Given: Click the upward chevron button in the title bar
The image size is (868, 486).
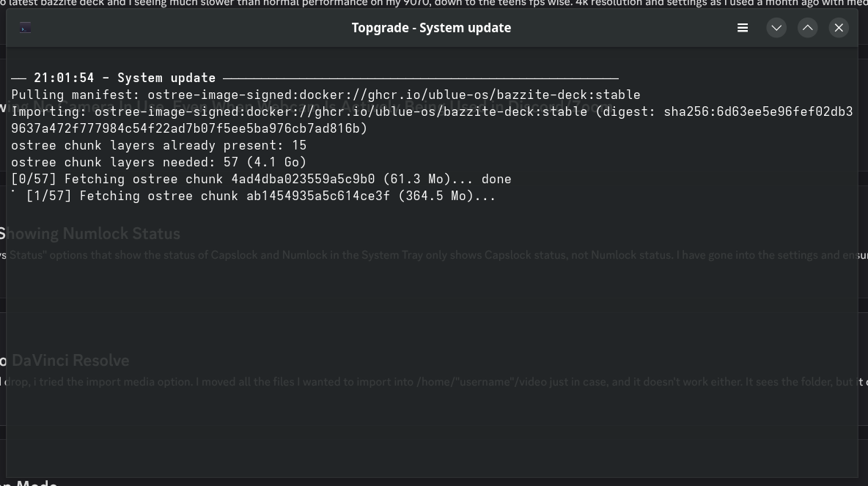Looking at the screenshot, I should [807, 27].
